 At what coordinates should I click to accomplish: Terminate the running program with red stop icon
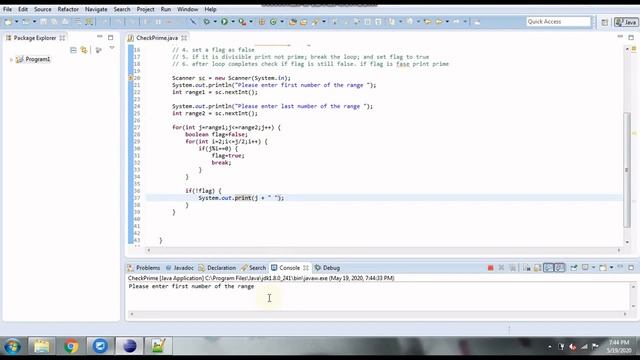491,268
